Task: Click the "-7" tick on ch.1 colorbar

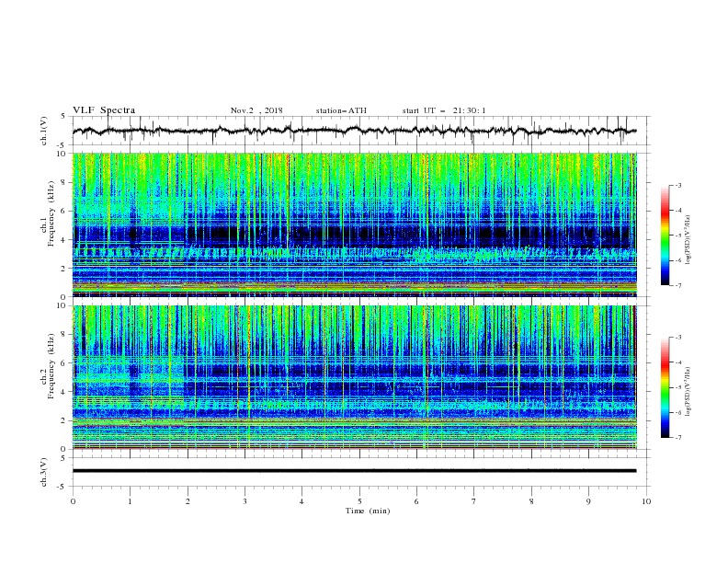Action: pos(677,286)
